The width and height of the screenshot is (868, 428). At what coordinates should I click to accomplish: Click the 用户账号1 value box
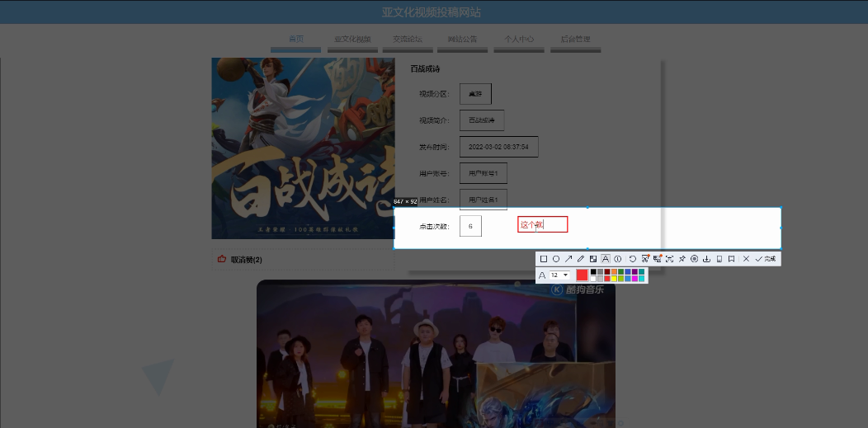click(484, 174)
